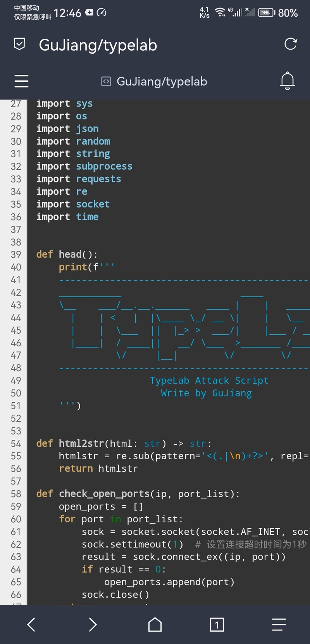
Task: Open the GuJiang/typelab repository link
Action: (162, 81)
